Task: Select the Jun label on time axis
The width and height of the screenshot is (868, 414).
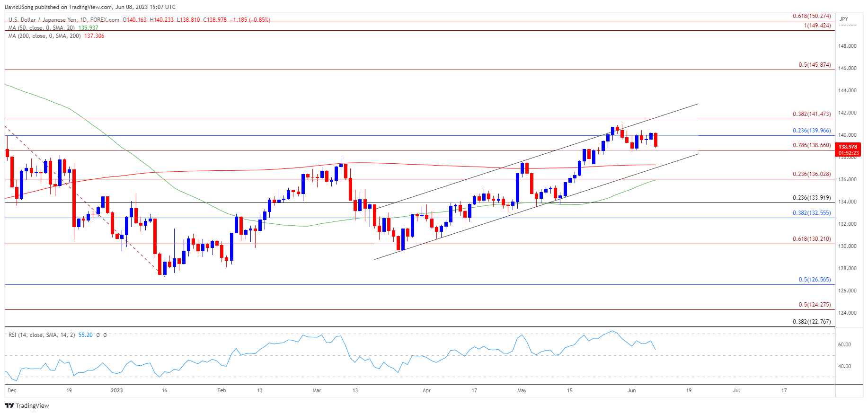Action: 631,390
